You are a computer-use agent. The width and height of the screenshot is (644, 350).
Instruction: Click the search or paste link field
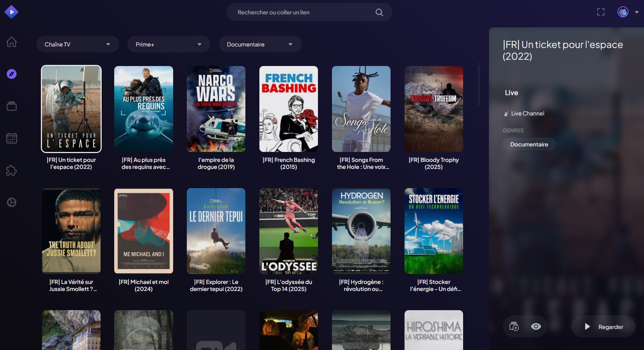pyautogui.click(x=309, y=12)
